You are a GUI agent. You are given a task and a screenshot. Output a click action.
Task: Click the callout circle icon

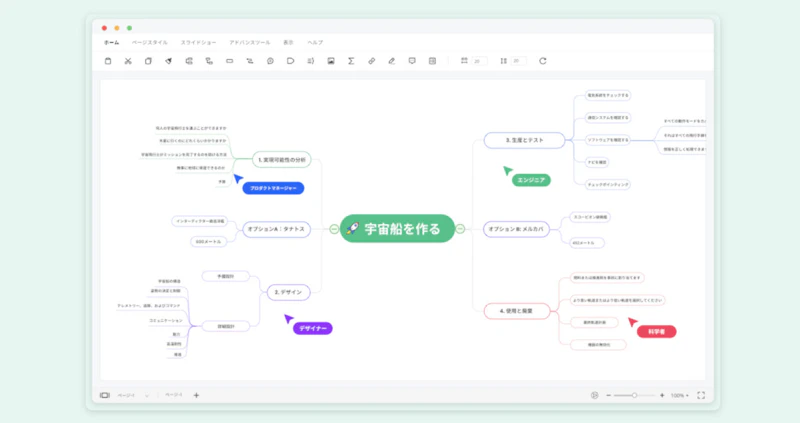pyautogui.click(x=270, y=61)
